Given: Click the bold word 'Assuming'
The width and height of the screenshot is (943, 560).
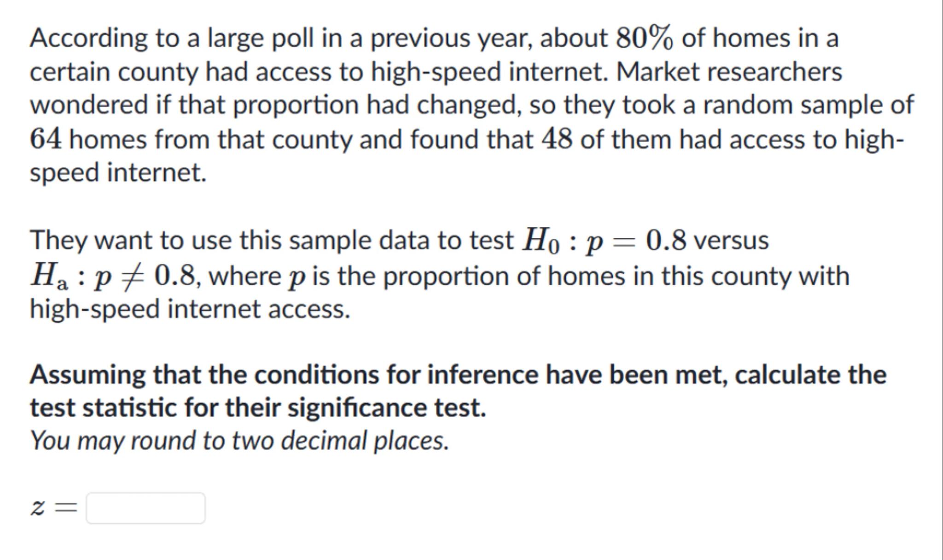Looking at the screenshot, I should [87, 375].
